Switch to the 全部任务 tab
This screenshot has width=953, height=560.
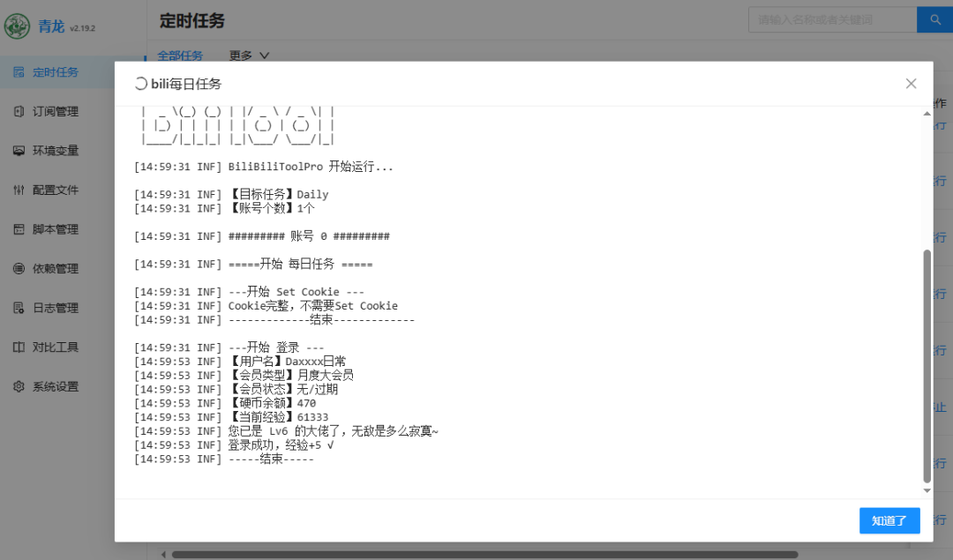coord(180,55)
